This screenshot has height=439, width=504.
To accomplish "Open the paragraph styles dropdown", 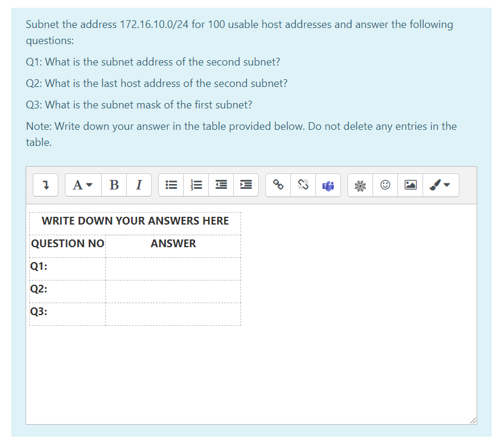I will pyautogui.click(x=83, y=185).
